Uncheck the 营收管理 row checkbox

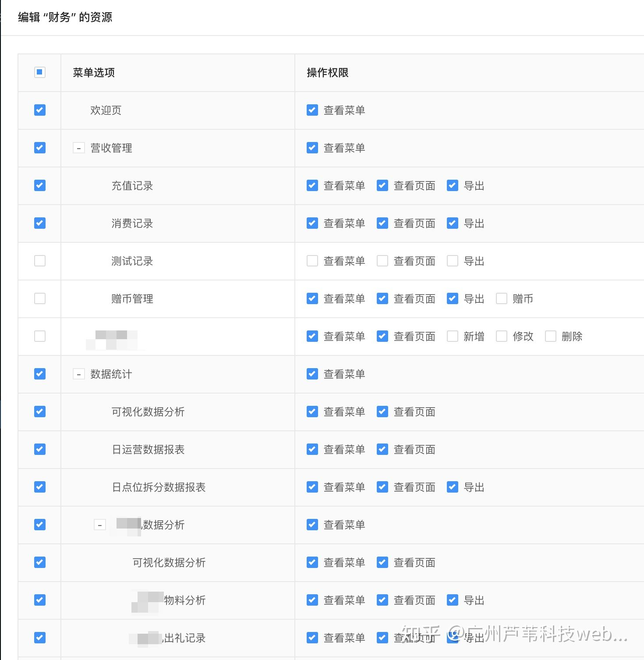[x=39, y=148]
